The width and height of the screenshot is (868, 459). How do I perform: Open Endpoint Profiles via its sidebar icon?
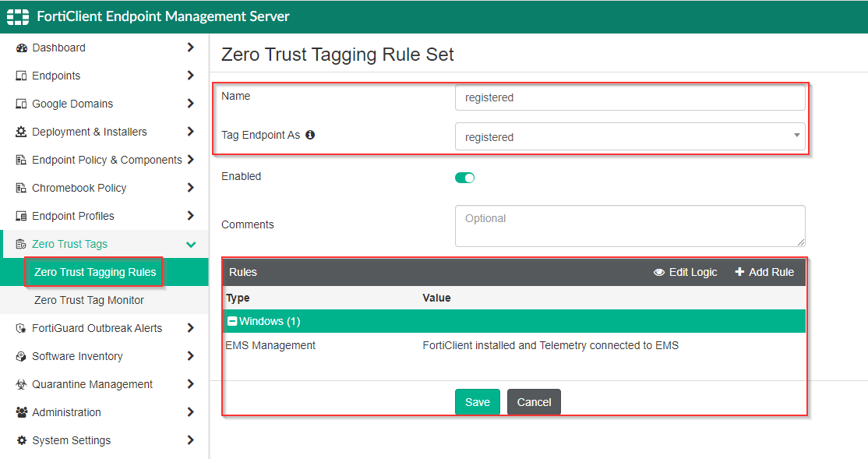(x=21, y=216)
